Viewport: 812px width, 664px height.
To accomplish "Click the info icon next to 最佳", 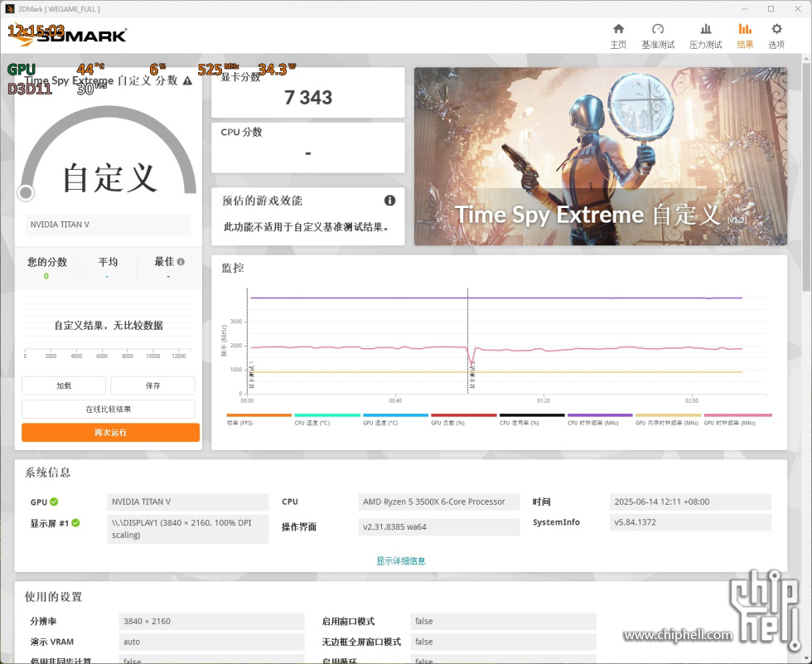I will click(181, 262).
